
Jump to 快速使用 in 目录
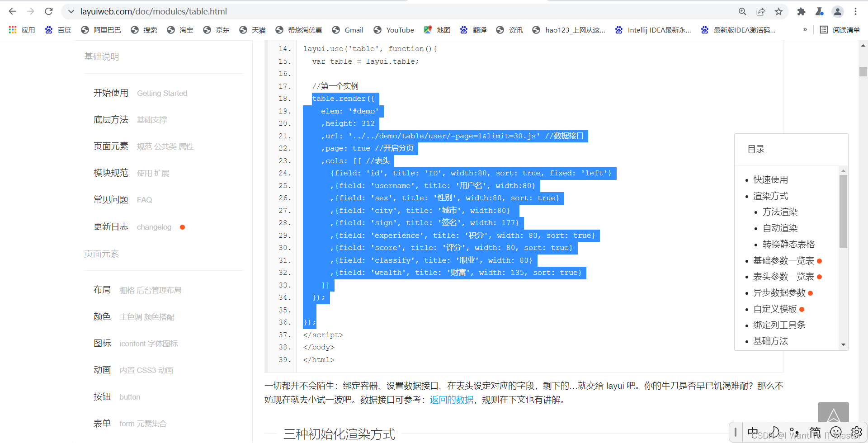(x=770, y=180)
